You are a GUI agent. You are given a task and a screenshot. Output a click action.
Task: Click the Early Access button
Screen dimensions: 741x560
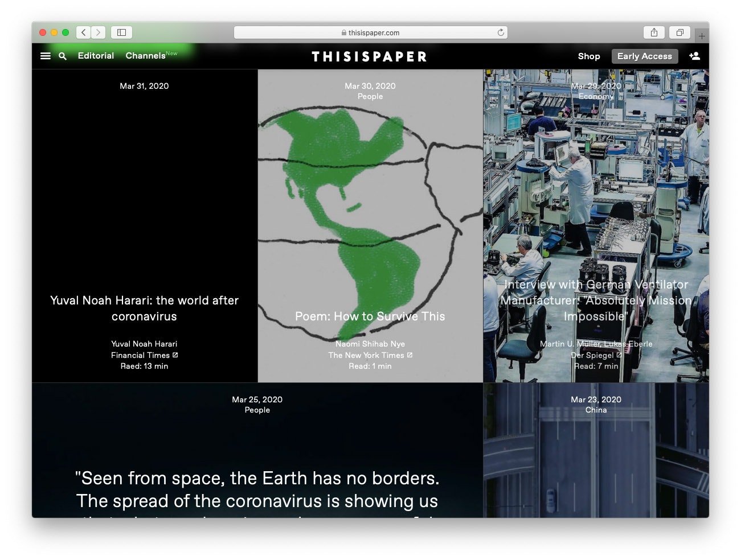[x=644, y=56]
